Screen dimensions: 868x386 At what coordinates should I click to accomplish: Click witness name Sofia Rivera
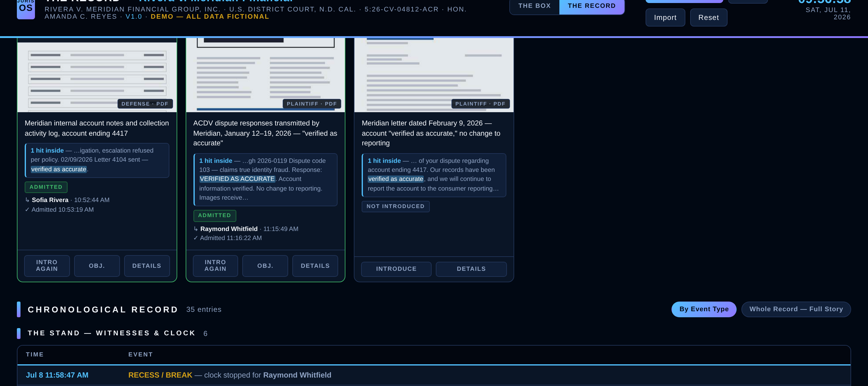[x=50, y=200]
